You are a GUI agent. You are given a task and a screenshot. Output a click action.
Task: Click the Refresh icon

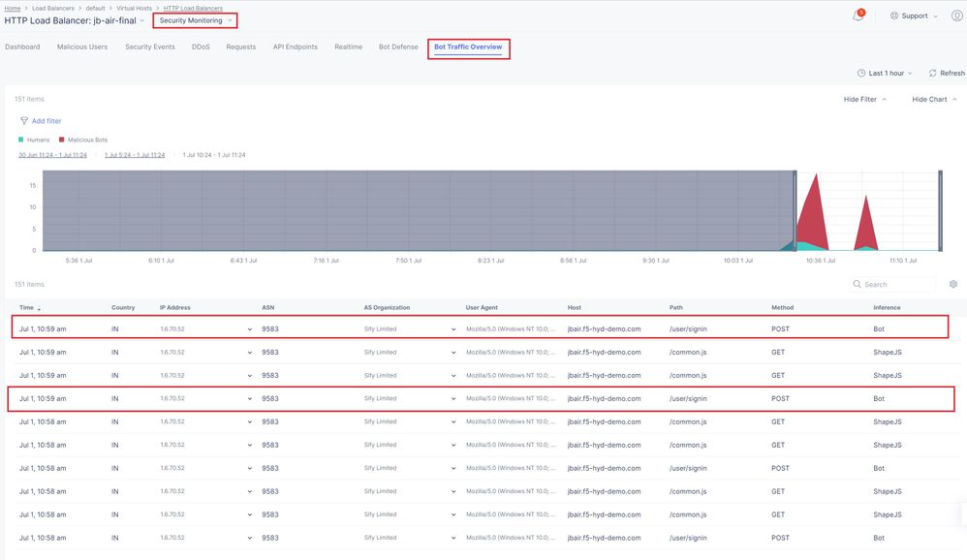933,74
